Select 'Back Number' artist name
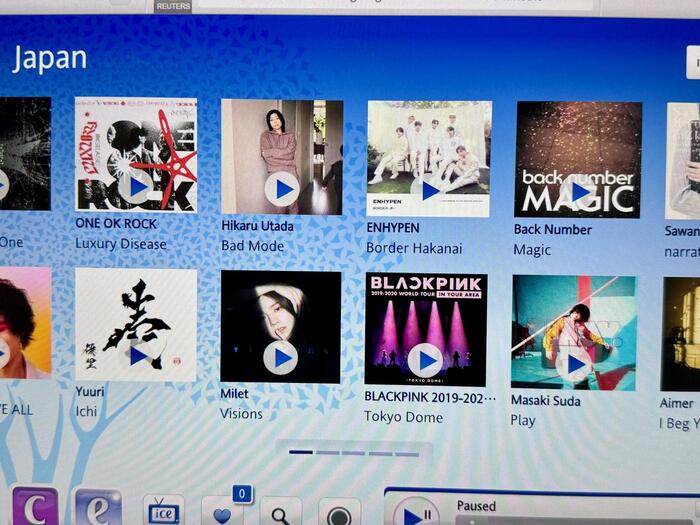This screenshot has width=700, height=525. [x=553, y=229]
